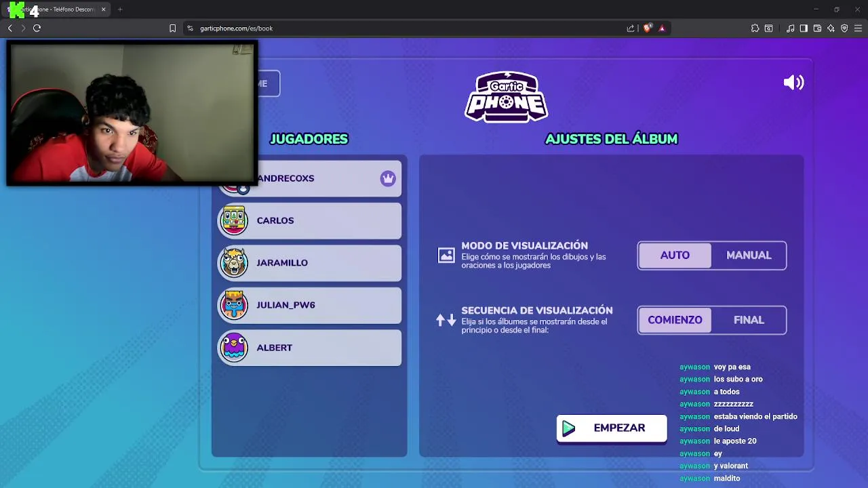Switch sequence to FINAL

coord(749,320)
